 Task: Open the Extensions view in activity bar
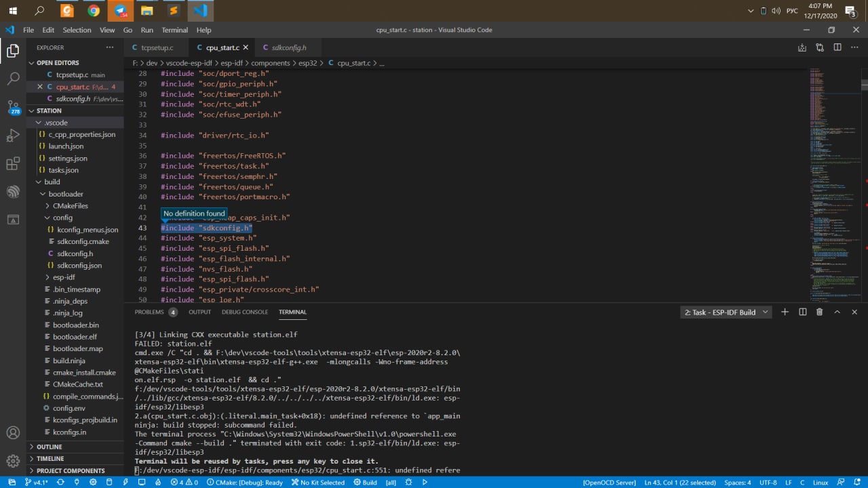point(13,164)
